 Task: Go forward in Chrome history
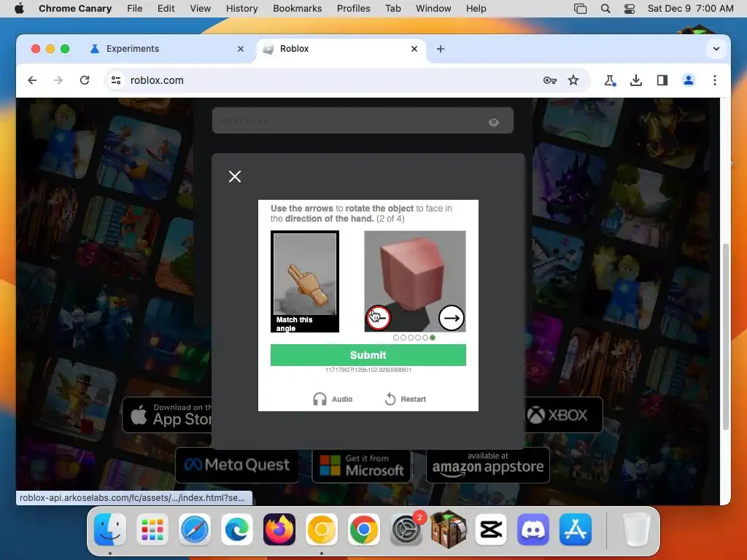click(58, 80)
